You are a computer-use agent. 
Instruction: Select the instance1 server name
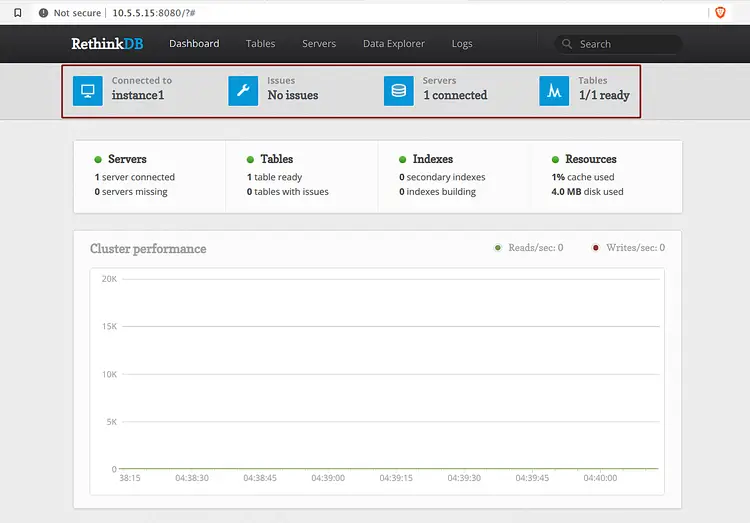(138, 95)
